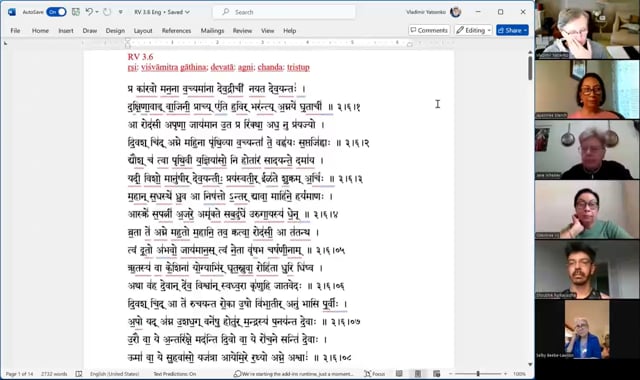Image resolution: width=640 pixels, height=380 pixels.
Task: Open the View tab
Action: coord(267,31)
